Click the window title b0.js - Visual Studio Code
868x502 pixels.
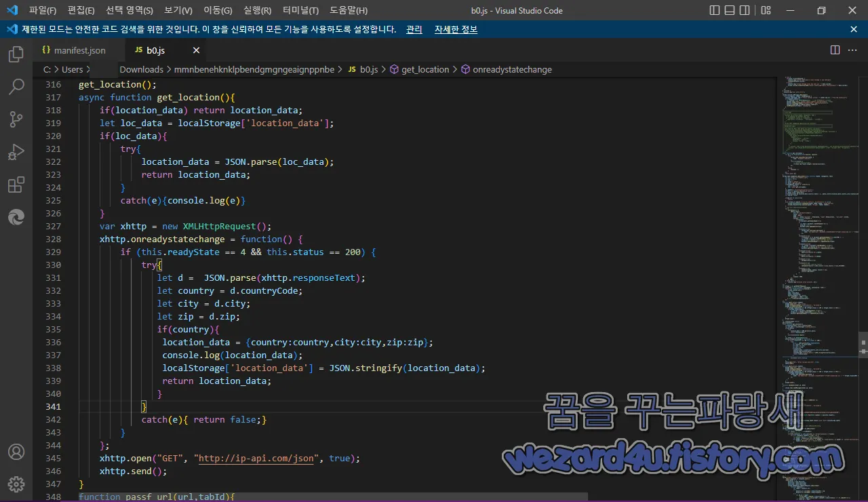(x=517, y=10)
